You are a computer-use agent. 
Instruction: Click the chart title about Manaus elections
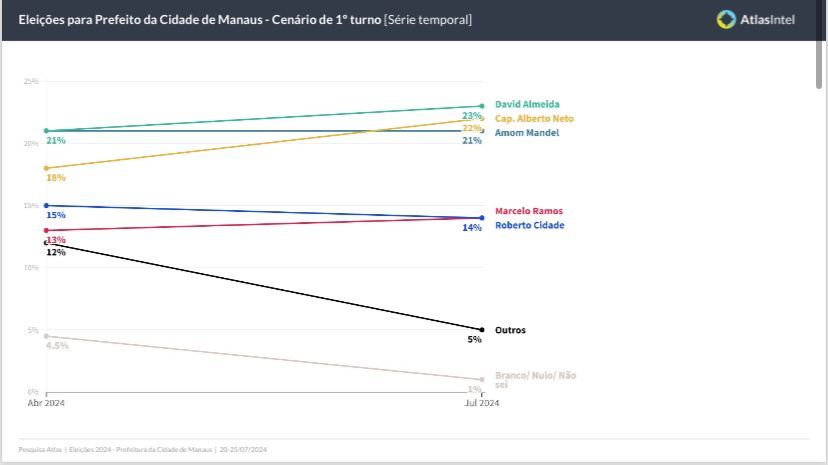pyautogui.click(x=245, y=19)
